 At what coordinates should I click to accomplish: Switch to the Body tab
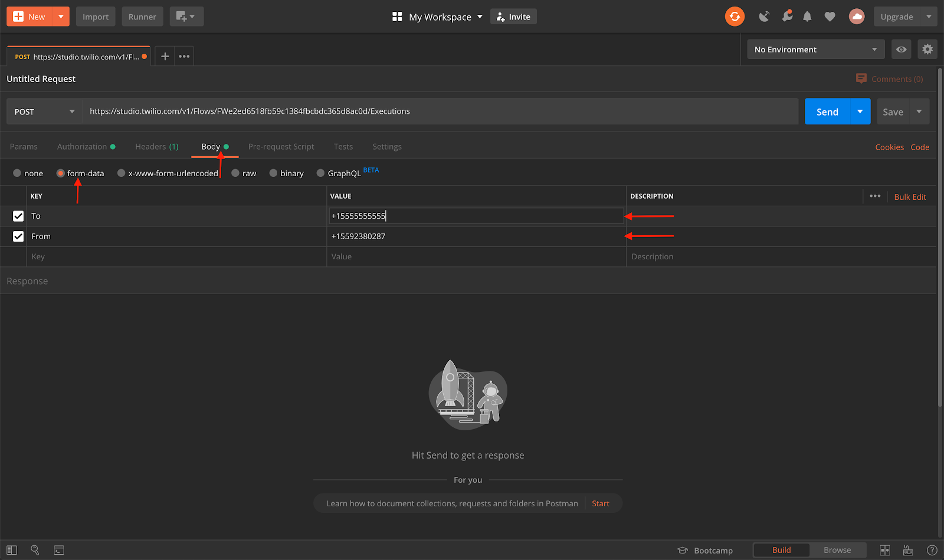[215, 147]
